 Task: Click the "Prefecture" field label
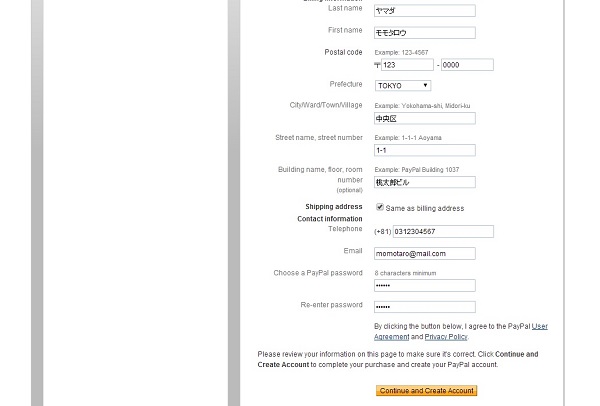(346, 84)
